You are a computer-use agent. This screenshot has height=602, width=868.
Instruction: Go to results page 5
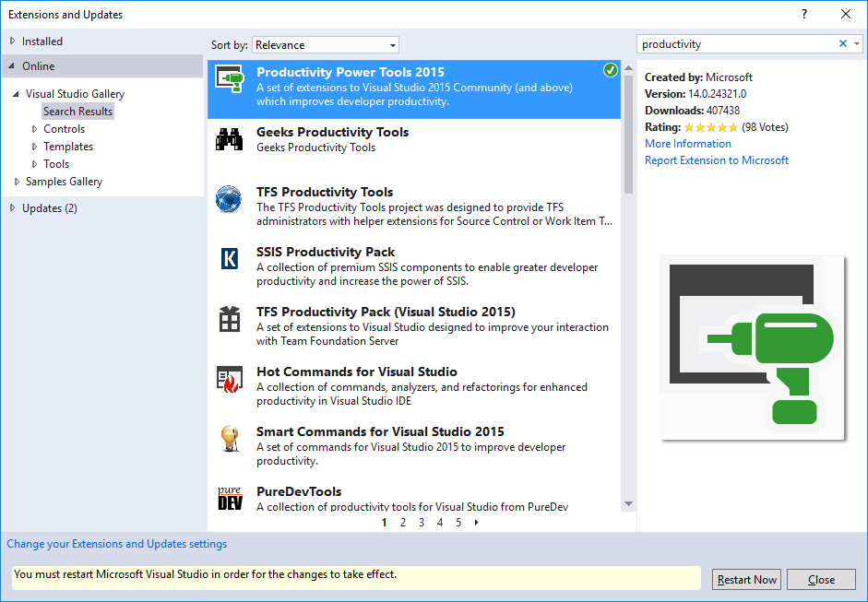tap(458, 523)
